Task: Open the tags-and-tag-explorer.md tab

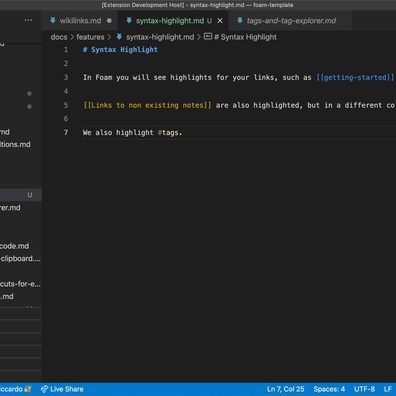Action: tap(291, 21)
